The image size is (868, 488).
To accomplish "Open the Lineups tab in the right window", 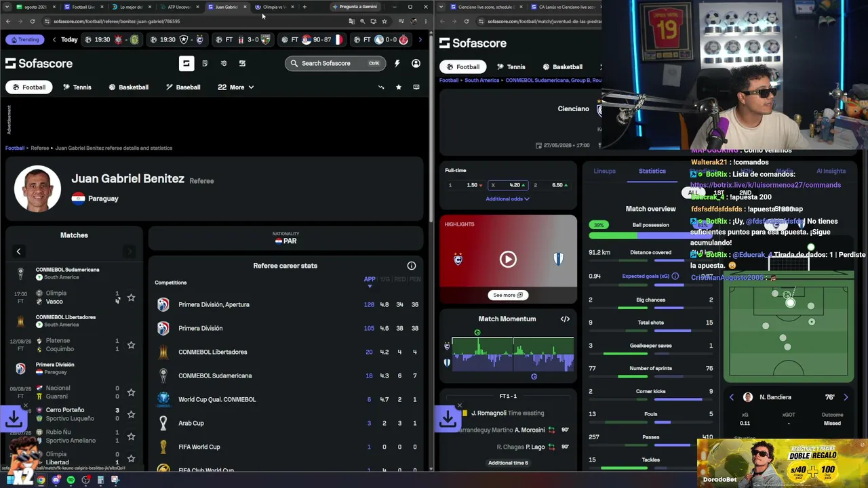I will (x=605, y=171).
